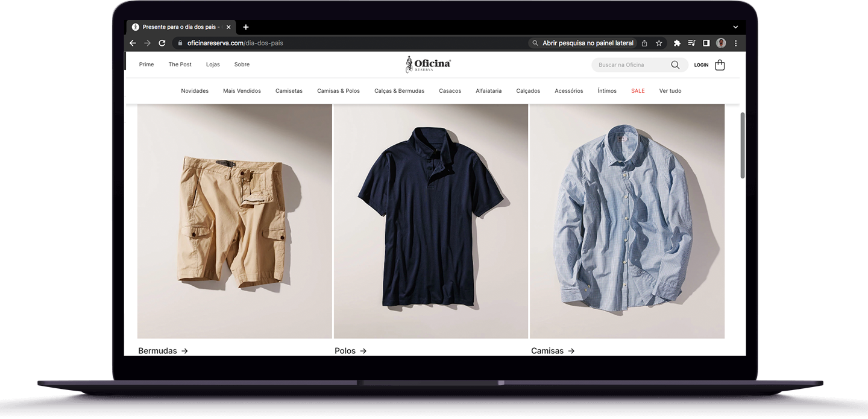Click the magnifier icon in site search
868x419 pixels.
coord(675,65)
